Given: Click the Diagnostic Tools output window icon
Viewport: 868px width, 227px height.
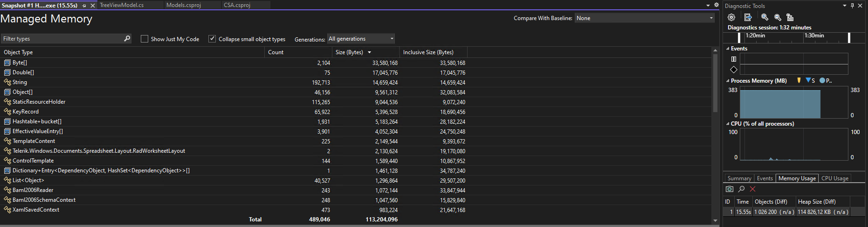Looking at the screenshot, I should pyautogui.click(x=748, y=17).
